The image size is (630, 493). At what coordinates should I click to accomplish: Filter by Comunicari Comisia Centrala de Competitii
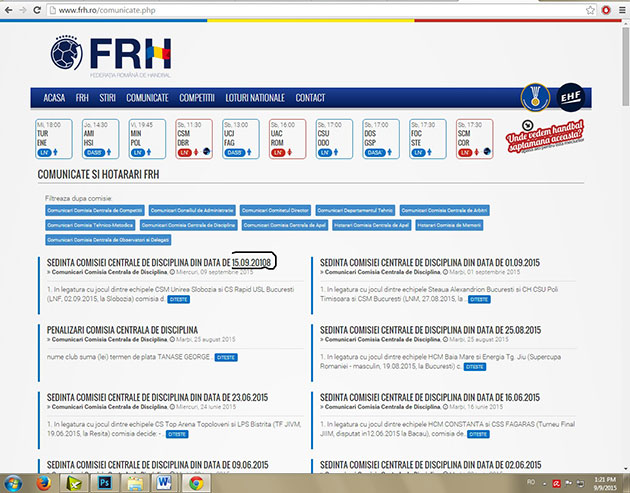[95, 210]
